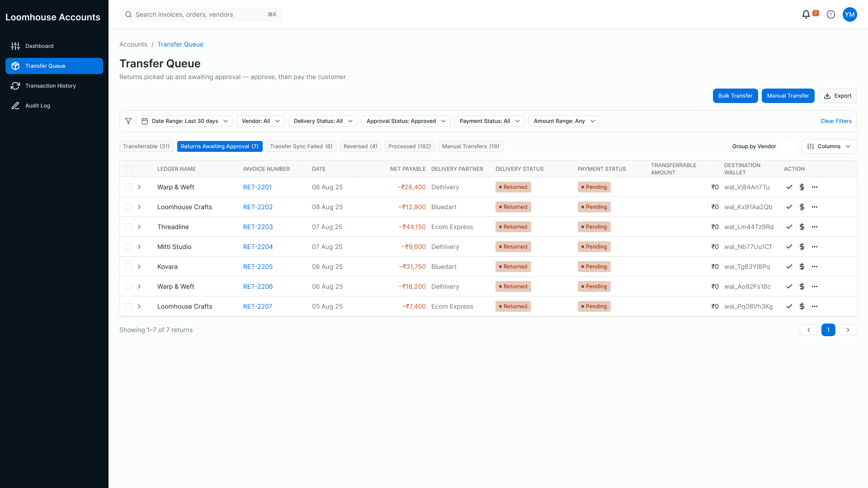Pay customer for RET-2205 dollar icon
The width and height of the screenshot is (868, 488).
(802, 267)
